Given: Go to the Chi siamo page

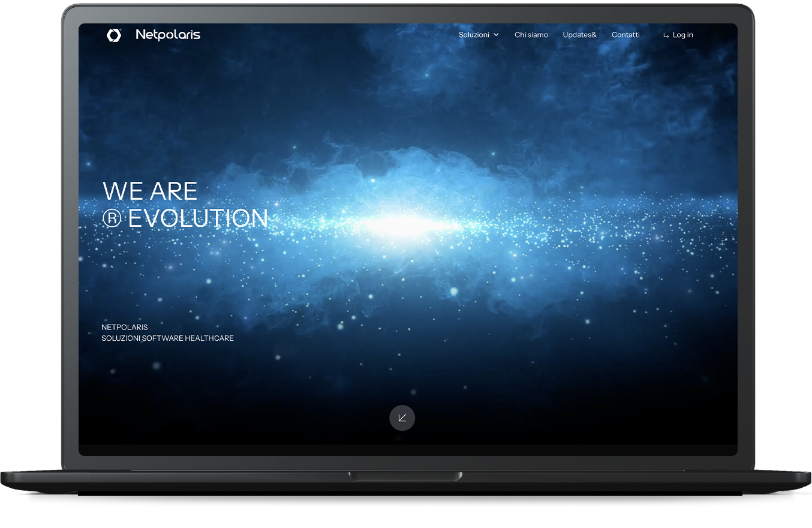Looking at the screenshot, I should (531, 35).
